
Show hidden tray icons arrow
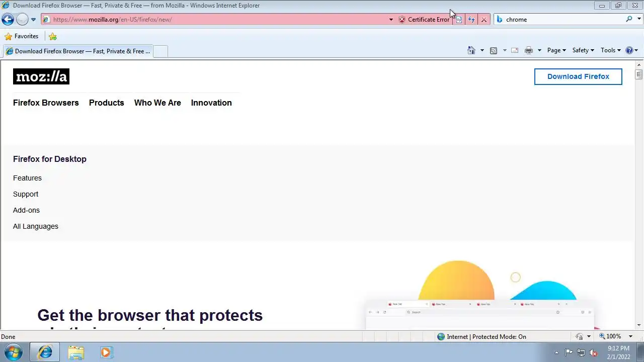pyautogui.click(x=556, y=352)
